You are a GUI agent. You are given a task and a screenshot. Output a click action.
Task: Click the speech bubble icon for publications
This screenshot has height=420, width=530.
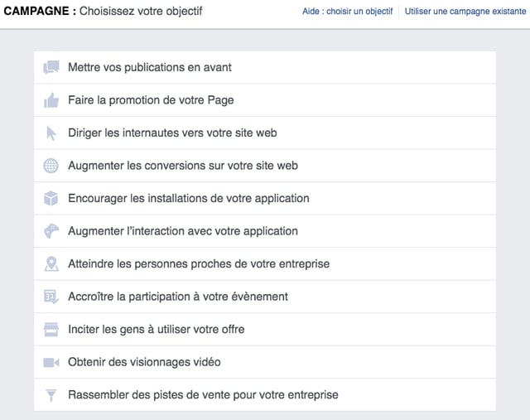pyautogui.click(x=51, y=68)
